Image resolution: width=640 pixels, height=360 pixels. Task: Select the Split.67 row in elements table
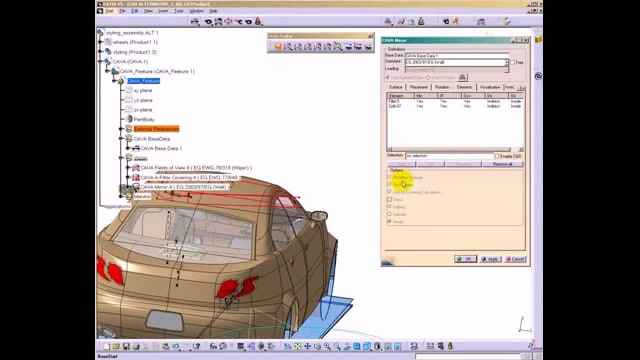[x=455, y=106]
